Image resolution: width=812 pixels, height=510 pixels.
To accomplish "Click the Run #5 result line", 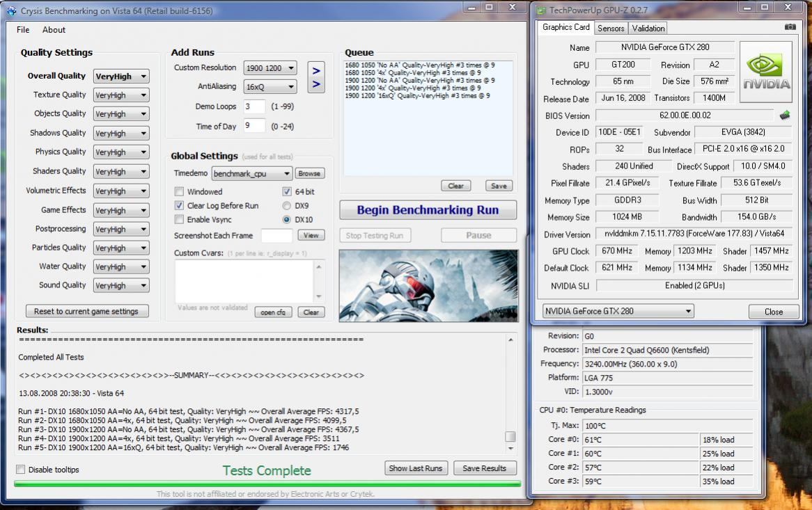I will (183, 447).
